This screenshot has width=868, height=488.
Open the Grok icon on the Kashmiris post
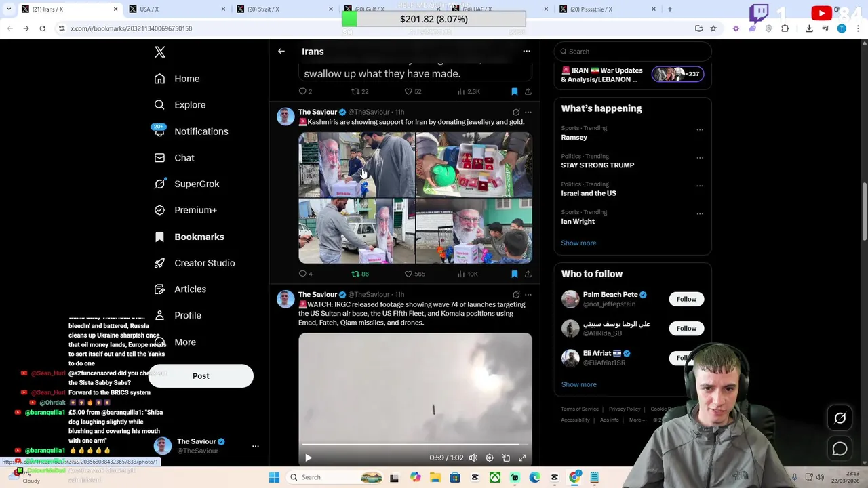(516, 112)
